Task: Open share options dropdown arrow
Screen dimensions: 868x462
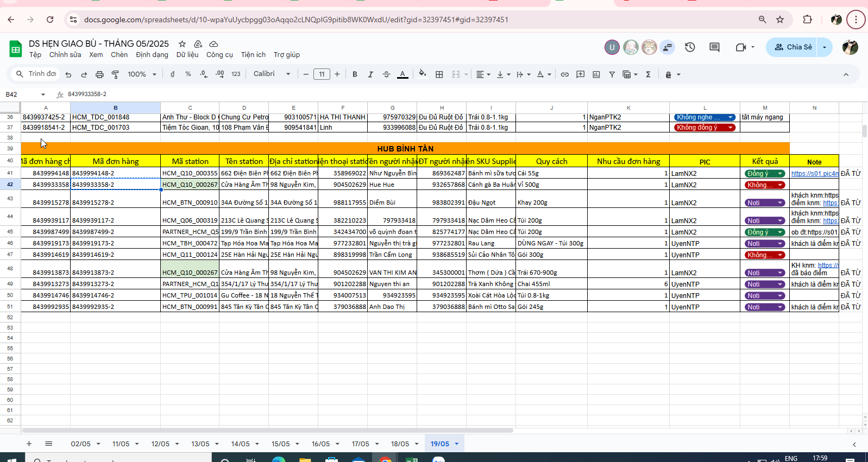Action: click(x=825, y=47)
